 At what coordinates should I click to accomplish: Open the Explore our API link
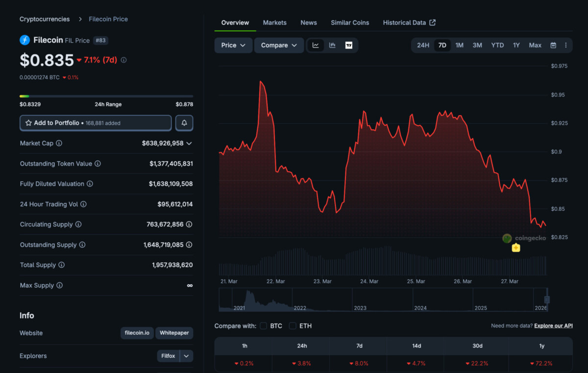[553, 326]
